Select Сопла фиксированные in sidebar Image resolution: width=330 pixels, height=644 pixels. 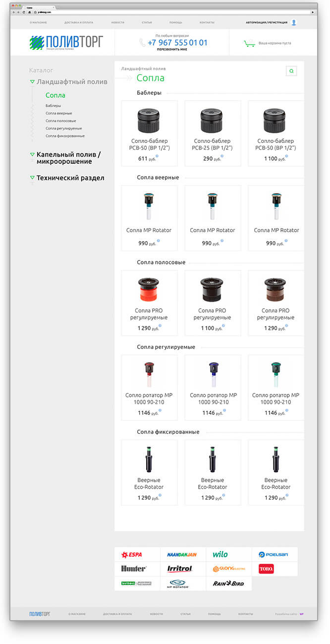65,135
